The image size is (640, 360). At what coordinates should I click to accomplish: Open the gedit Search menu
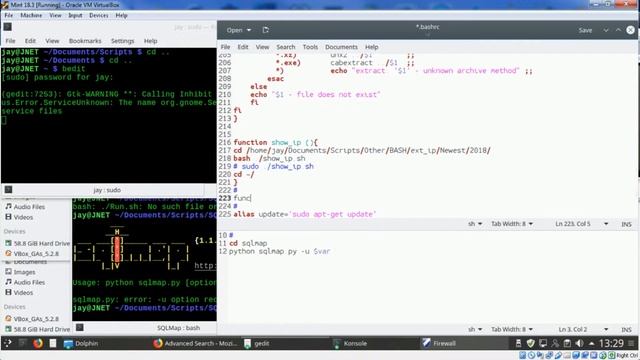[286, 47]
